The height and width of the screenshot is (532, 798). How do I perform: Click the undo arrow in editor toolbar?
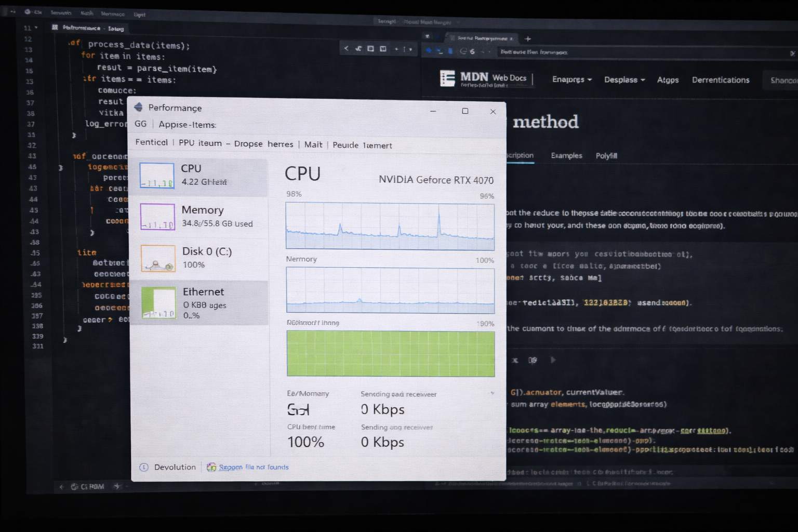pyautogui.click(x=358, y=49)
